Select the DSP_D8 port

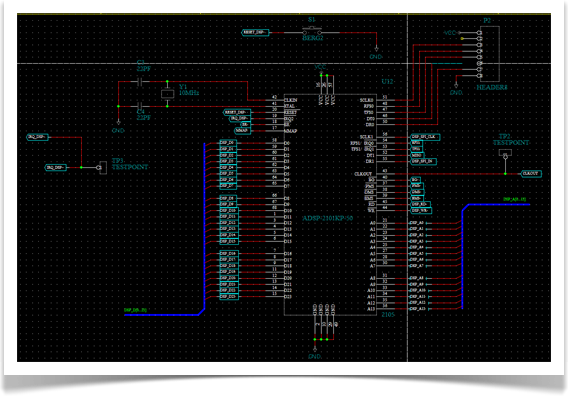click(228, 199)
